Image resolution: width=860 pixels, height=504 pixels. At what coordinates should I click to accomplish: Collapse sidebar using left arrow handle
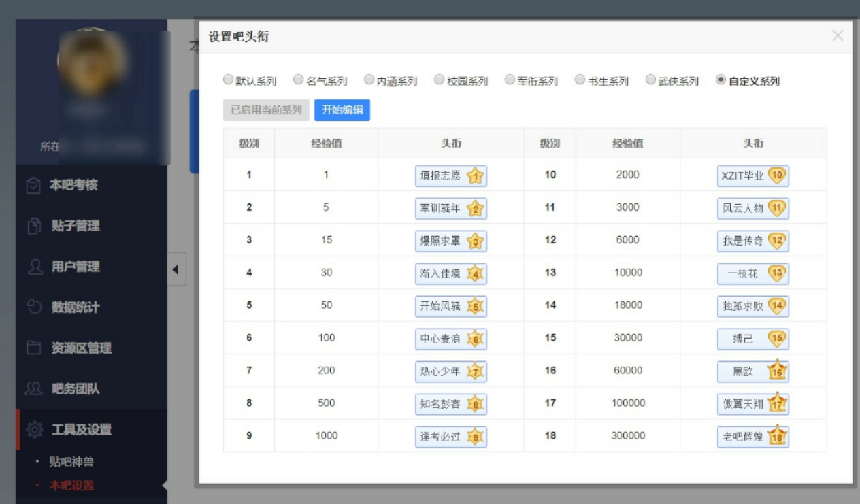[176, 269]
